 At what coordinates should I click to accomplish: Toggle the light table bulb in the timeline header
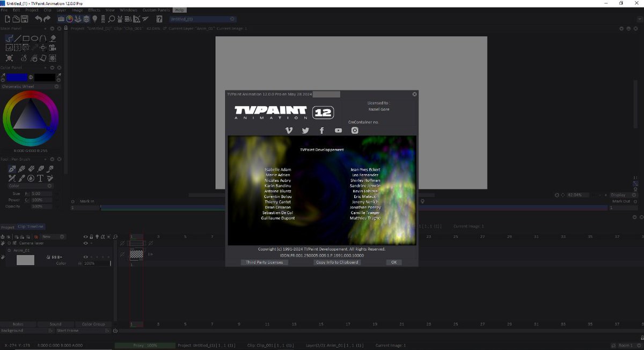point(97,236)
